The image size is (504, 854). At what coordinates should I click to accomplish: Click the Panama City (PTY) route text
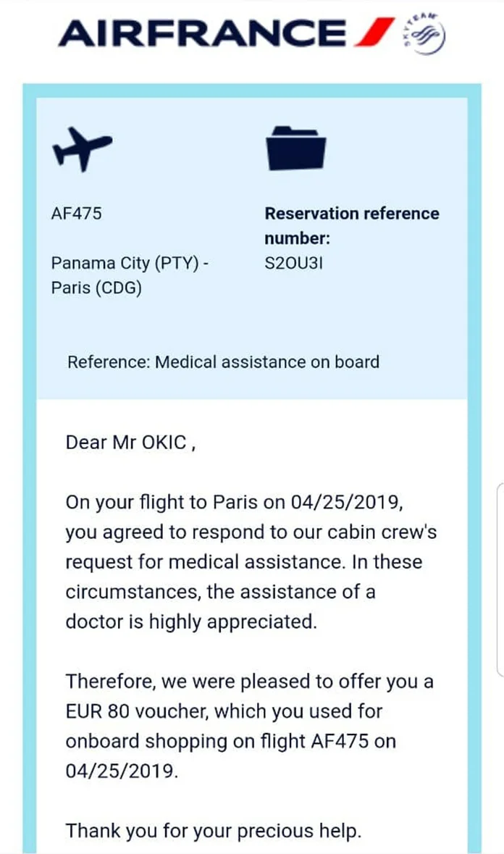(x=130, y=263)
